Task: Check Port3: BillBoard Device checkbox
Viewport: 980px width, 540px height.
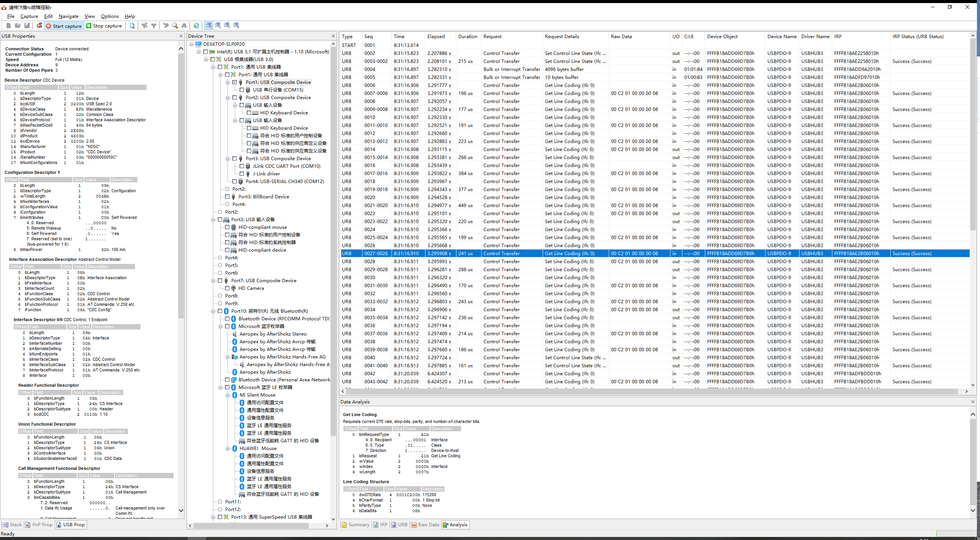Action: point(227,196)
